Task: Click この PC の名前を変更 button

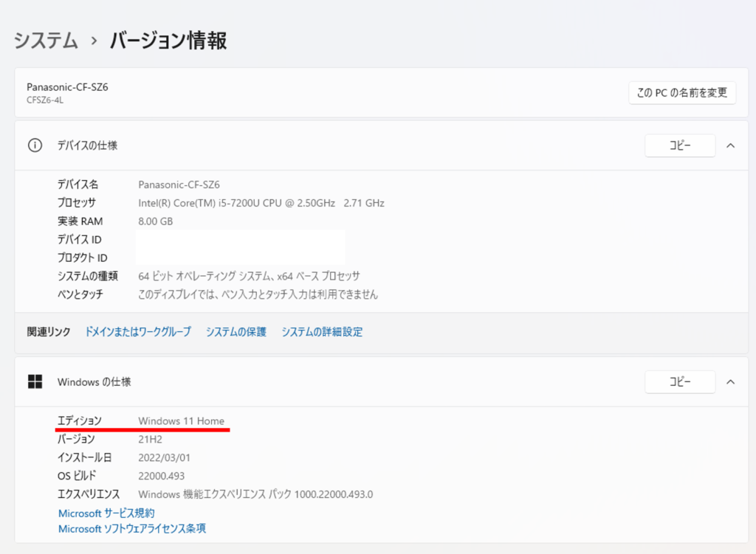Action: point(681,92)
